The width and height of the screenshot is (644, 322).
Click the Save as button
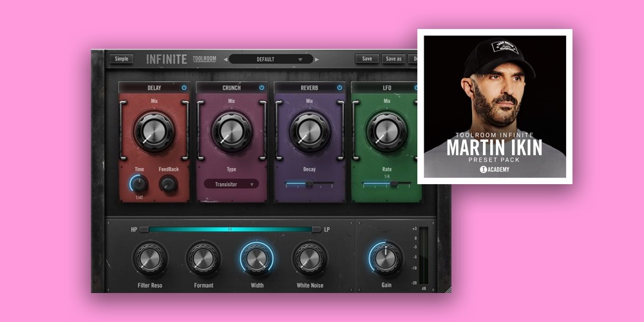393,59
